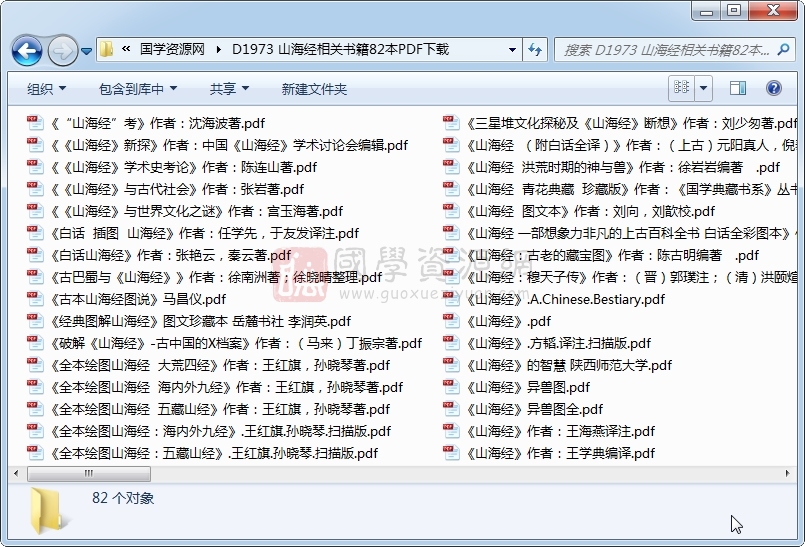Open the recent pages dropdown arrow
This screenshot has height=547, width=805.
coord(86,50)
